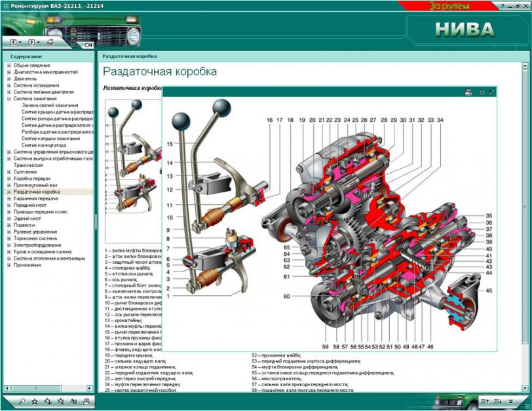The width and height of the screenshot is (532, 411).
Task: Open search with the magnifier icon
Action: (22, 402)
